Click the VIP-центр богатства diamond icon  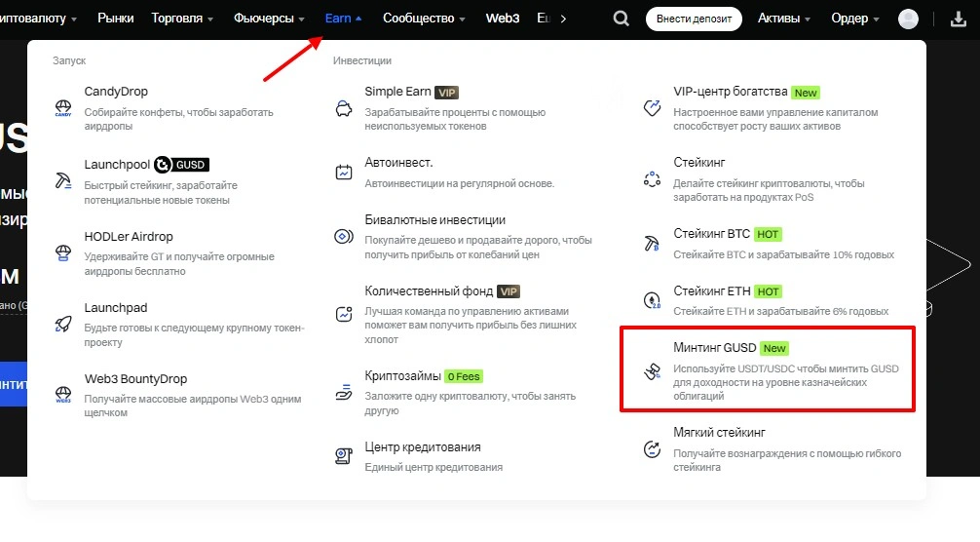coord(652,107)
